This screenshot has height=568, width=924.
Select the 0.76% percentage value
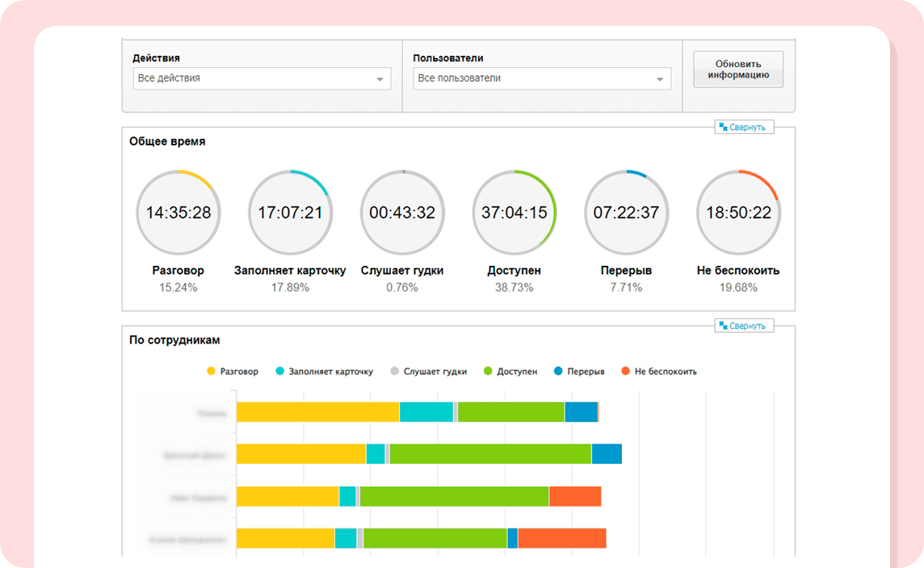pyautogui.click(x=402, y=288)
